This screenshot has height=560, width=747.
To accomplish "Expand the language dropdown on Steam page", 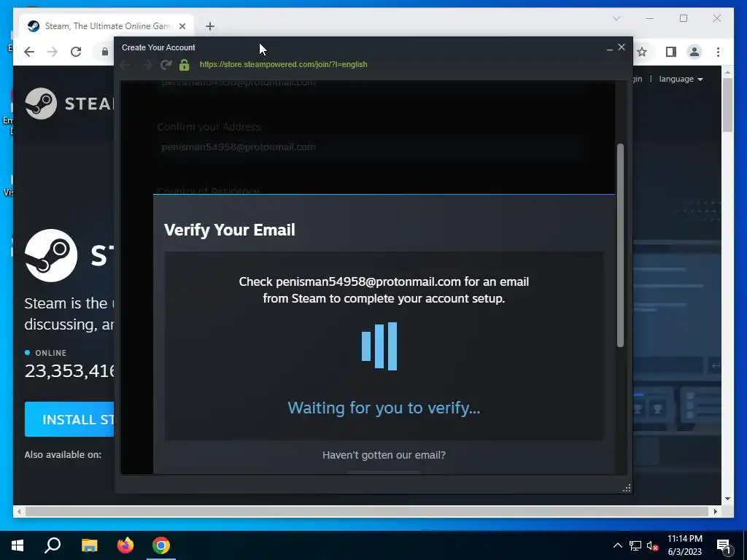I will tap(681, 79).
